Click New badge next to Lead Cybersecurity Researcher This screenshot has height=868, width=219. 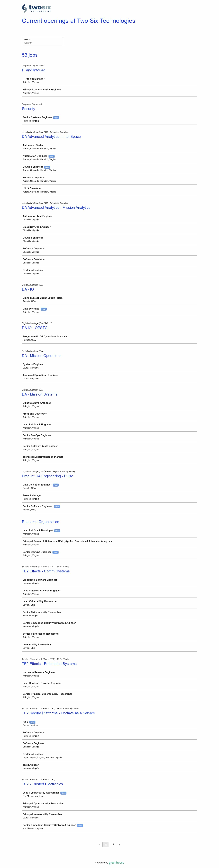point(63,793)
